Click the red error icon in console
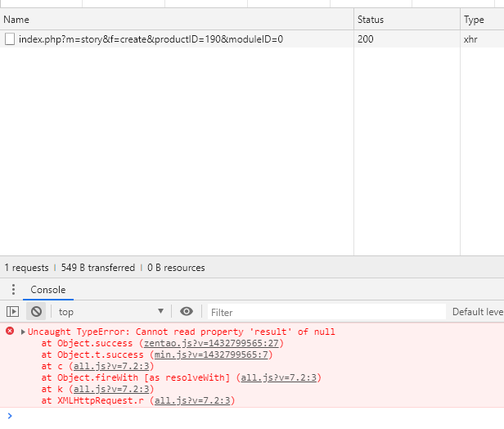The height and width of the screenshot is (429, 504). coord(10,331)
